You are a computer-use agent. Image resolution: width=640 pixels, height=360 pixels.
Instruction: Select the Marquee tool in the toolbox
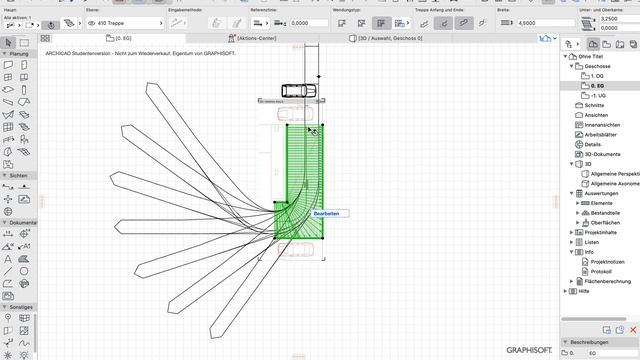[x=24, y=42]
